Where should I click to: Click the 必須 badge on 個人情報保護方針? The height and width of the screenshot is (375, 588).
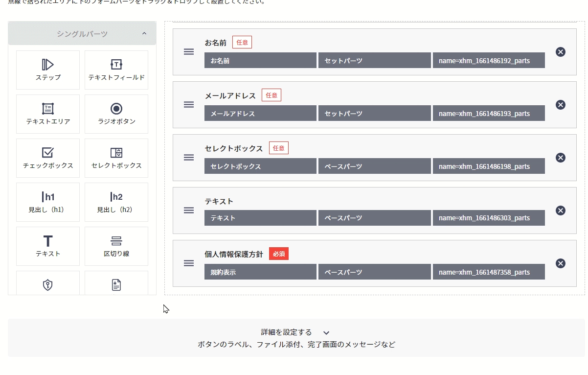(279, 254)
